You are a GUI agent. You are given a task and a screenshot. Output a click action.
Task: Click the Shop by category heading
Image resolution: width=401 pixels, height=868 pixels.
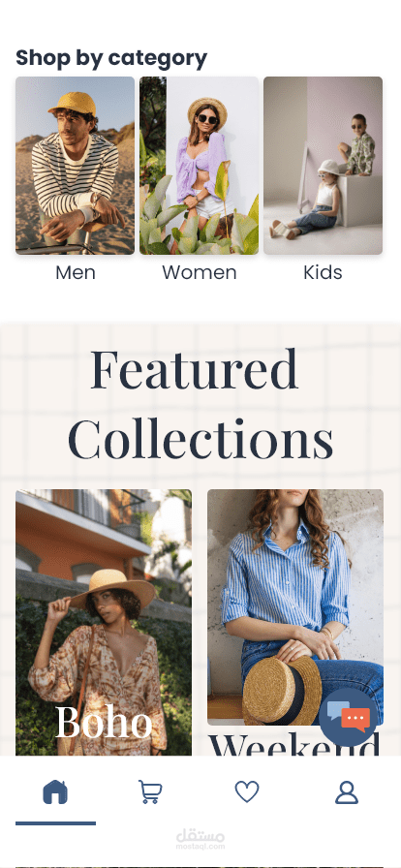111,58
